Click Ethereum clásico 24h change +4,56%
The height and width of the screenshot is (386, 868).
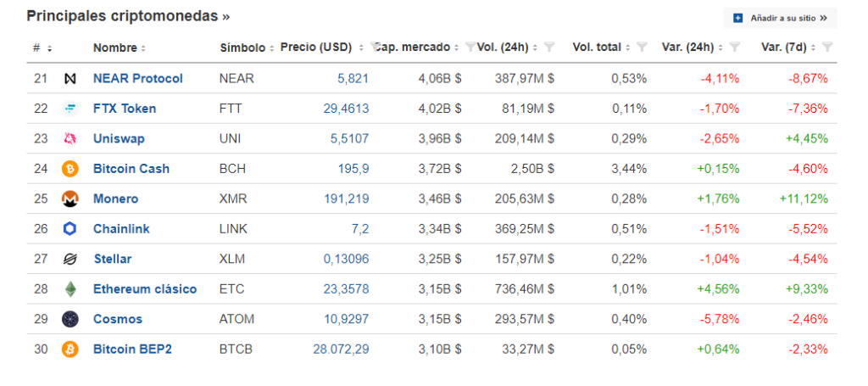(718, 289)
